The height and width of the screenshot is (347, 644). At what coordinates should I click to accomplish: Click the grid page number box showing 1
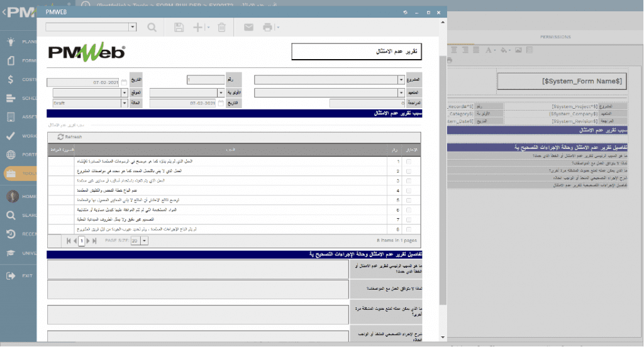(82, 241)
